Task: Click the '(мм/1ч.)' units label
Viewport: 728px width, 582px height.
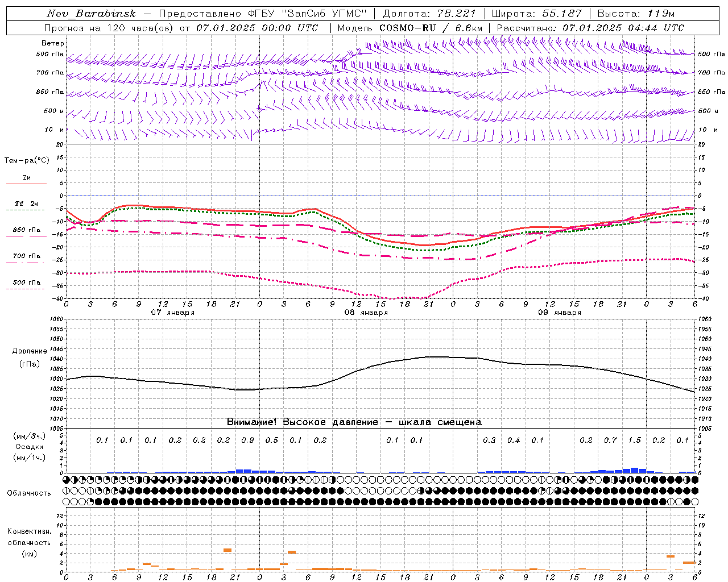Action: 30,458
